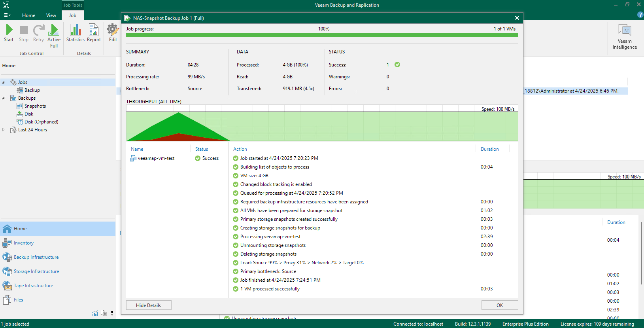644x328 pixels.
Task: Collapse the Jobs tree node
Action: point(4,82)
